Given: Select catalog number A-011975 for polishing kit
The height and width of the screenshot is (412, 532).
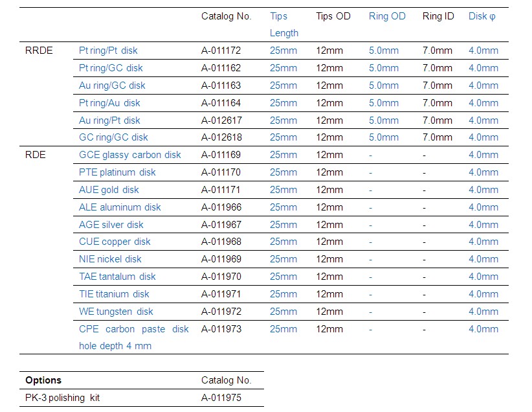Looking at the screenshot, I should (x=221, y=398).
